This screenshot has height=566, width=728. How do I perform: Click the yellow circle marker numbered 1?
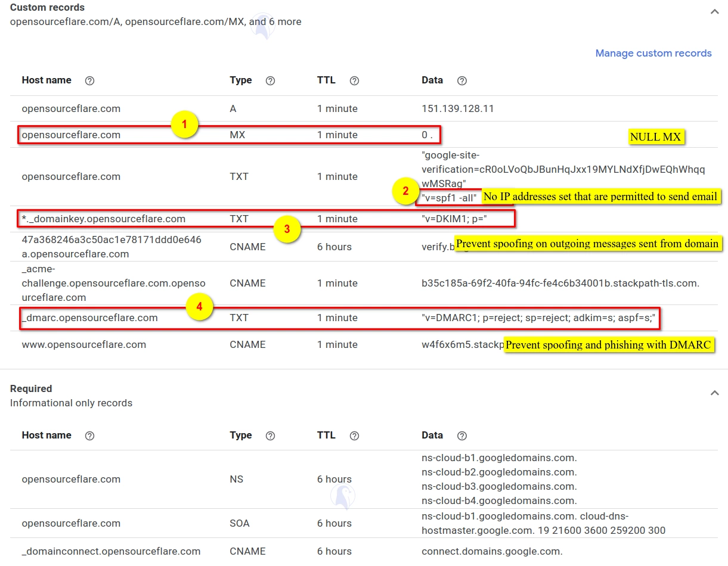[x=184, y=125]
